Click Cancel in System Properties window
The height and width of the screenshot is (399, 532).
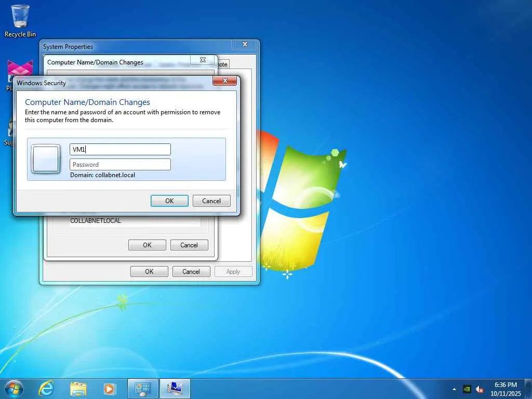pos(191,271)
